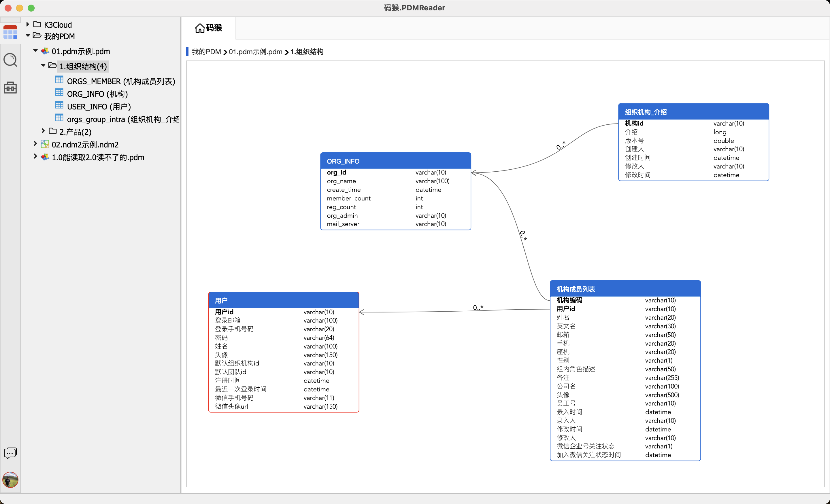Click the ORGS_MEMBER table icon in tree
830x504 pixels.
(59, 80)
